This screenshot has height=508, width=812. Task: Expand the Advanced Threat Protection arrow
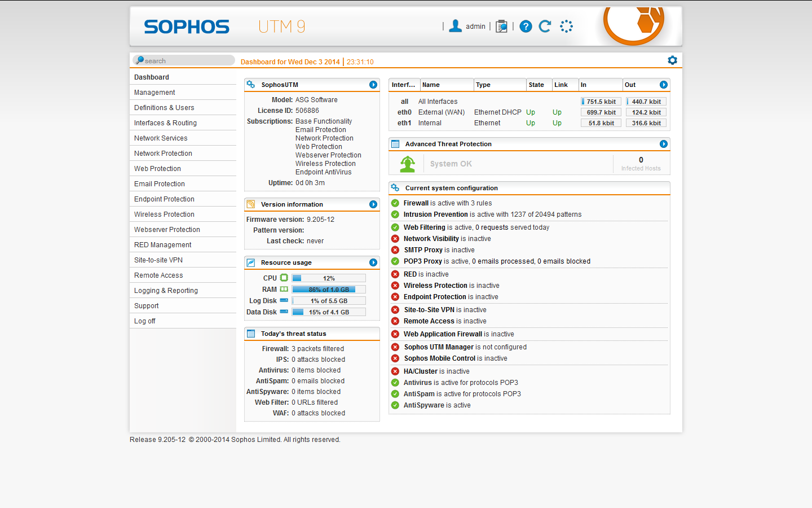click(664, 144)
